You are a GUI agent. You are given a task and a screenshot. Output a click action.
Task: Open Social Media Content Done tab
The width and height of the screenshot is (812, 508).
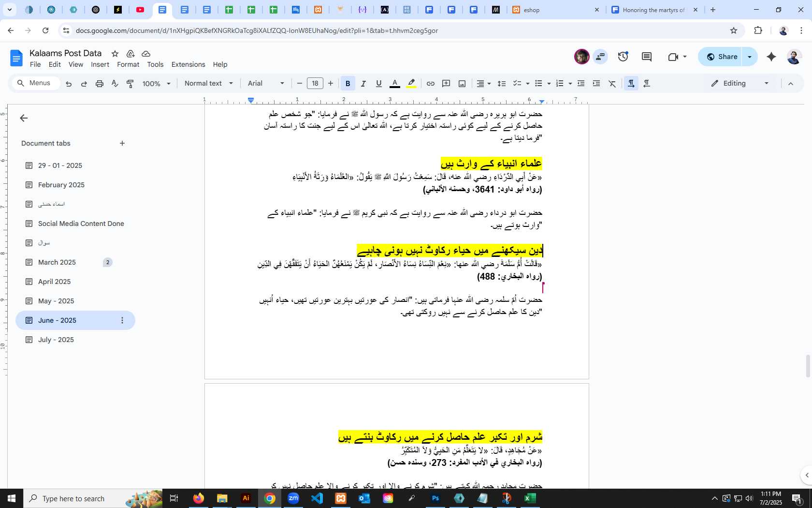pos(75,224)
